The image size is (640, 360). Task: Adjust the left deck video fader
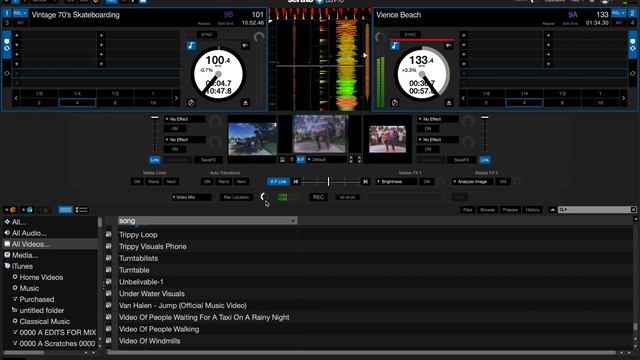[x=155, y=118]
